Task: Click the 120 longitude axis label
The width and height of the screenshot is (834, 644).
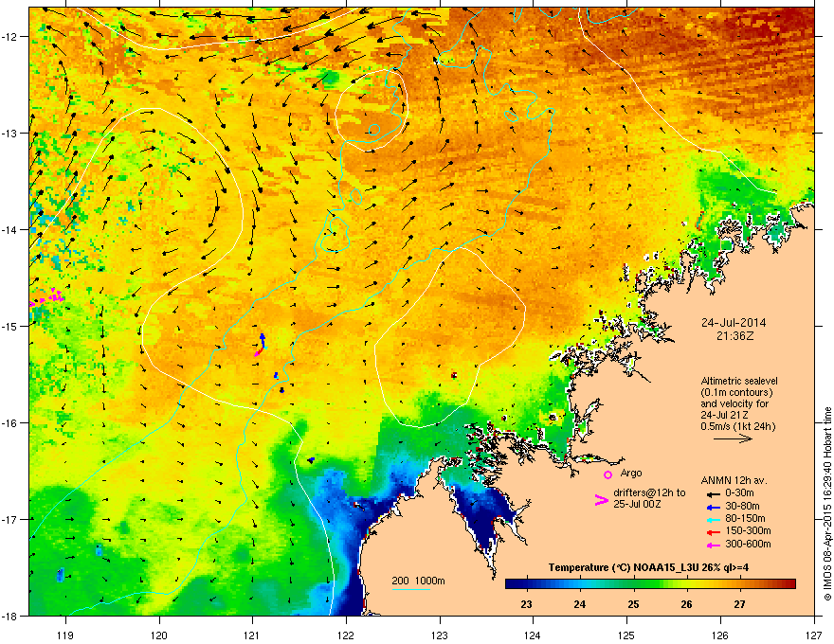Action: 159,635
